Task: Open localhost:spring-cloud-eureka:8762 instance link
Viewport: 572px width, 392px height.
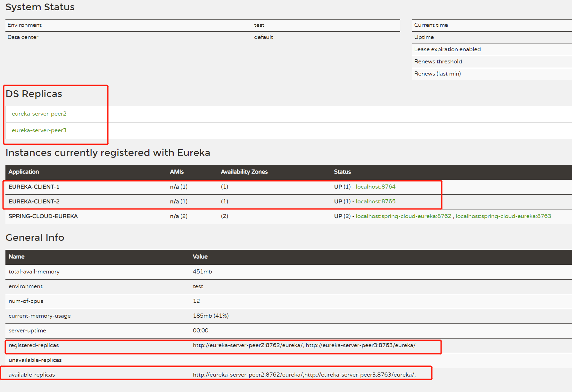Action: 403,216
